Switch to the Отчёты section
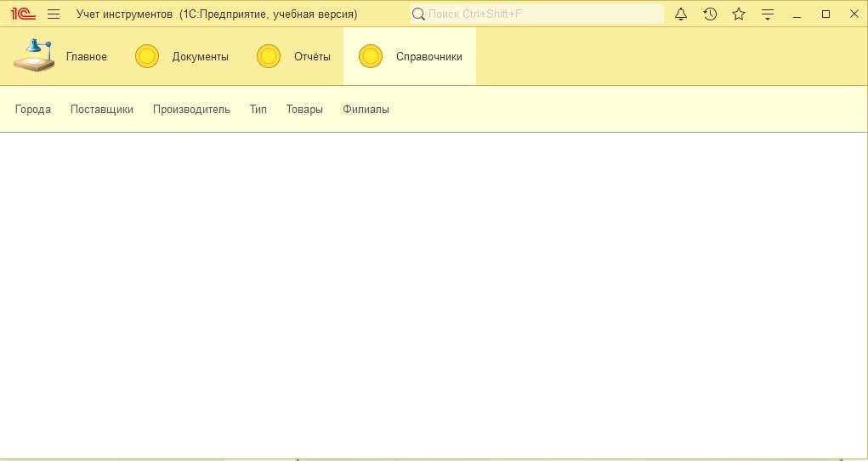The width and height of the screenshot is (868, 461). coord(312,56)
